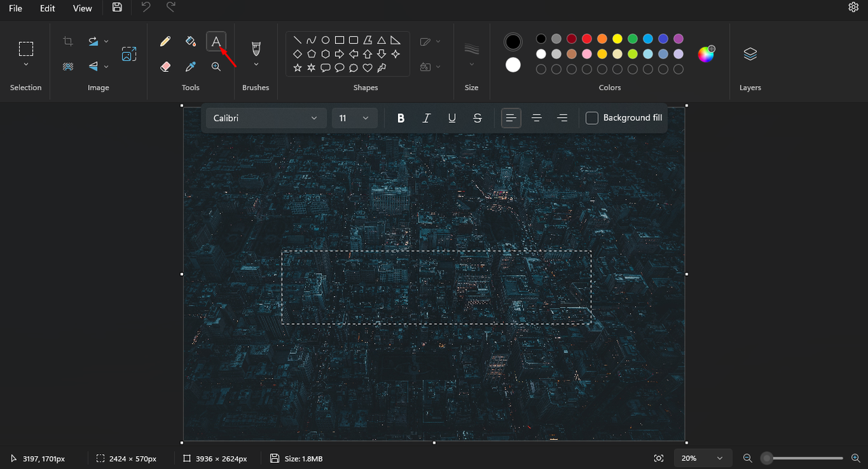Redo the last action
Screen dimensions: 868x469
(171, 7)
